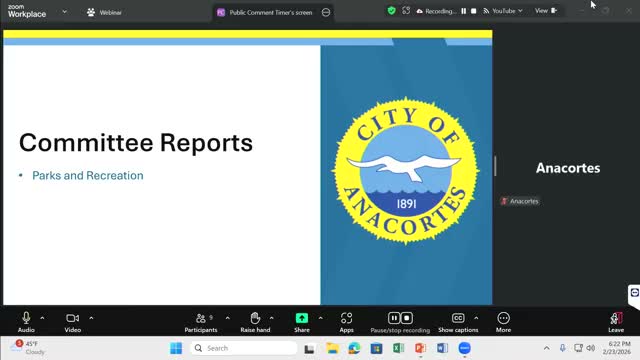The image size is (640, 360).
Task: Open Excel from the taskbar
Action: point(398,348)
